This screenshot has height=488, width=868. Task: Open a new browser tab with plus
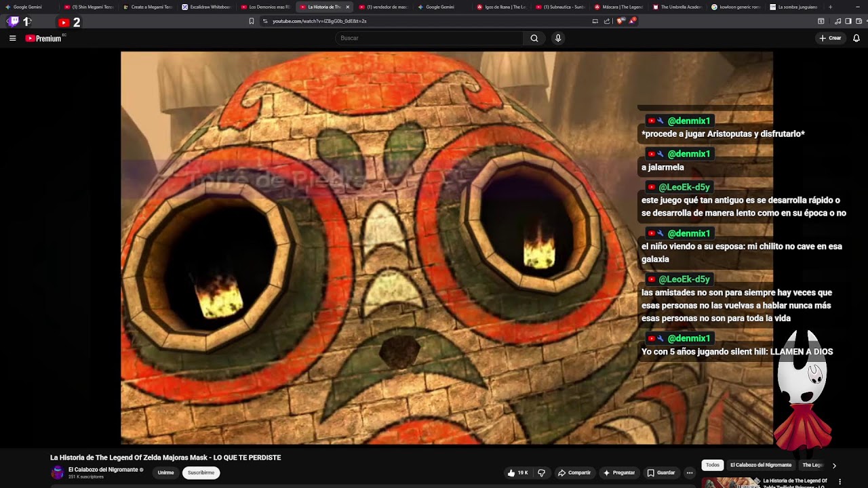click(830, 7)
